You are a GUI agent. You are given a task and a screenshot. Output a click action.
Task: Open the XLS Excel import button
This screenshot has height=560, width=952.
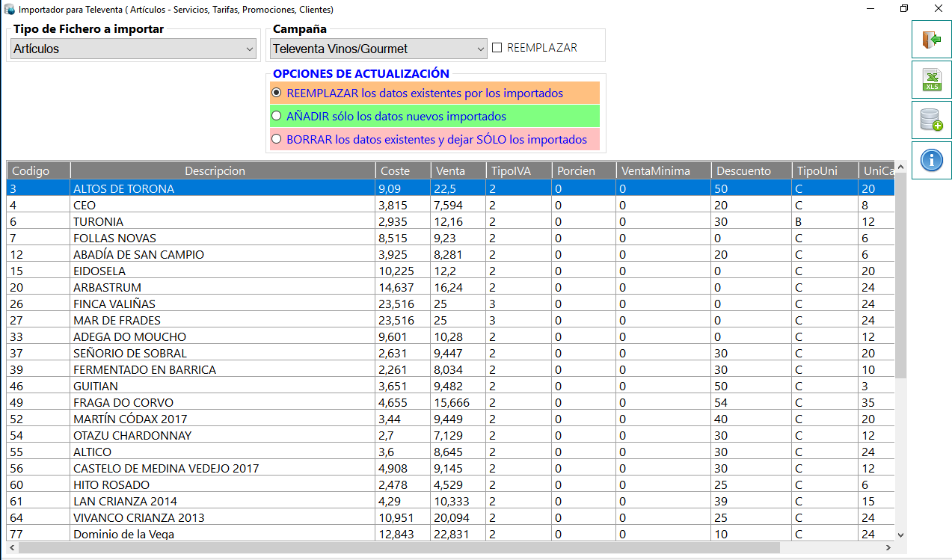pos(931,80)
